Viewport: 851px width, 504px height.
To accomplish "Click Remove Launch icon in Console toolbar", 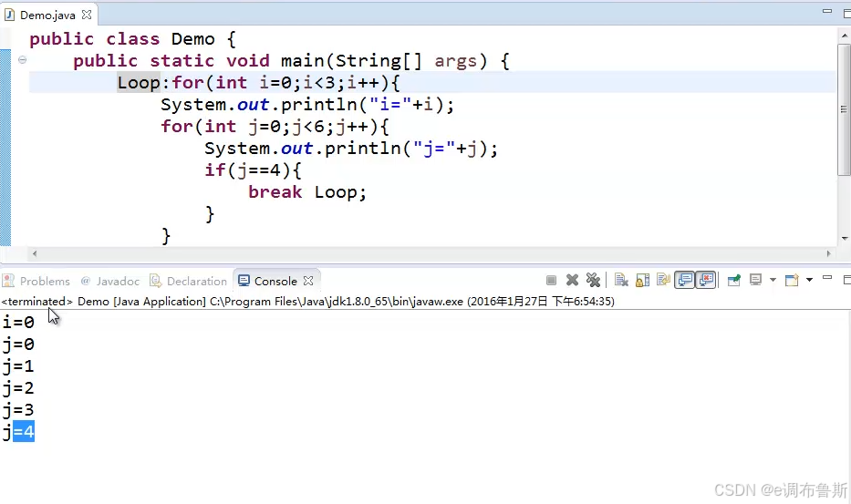I will pyautogui.click(x=572, y=281).
